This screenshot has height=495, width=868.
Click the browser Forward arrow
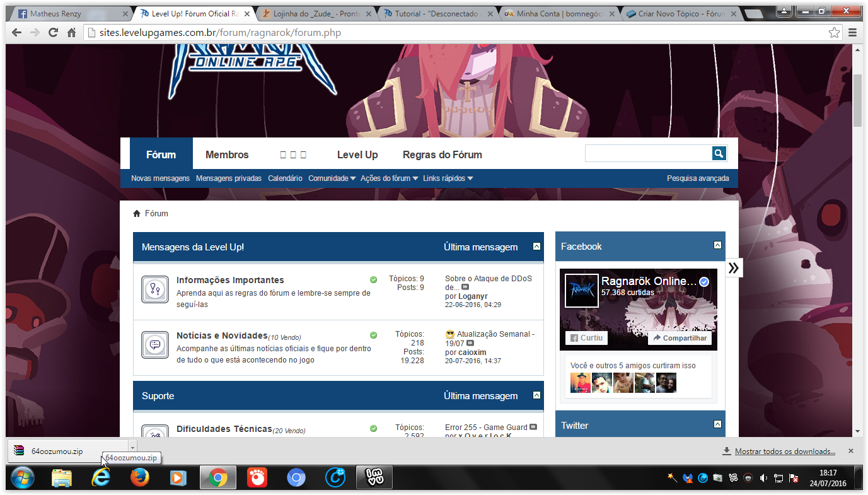(35, 32)
